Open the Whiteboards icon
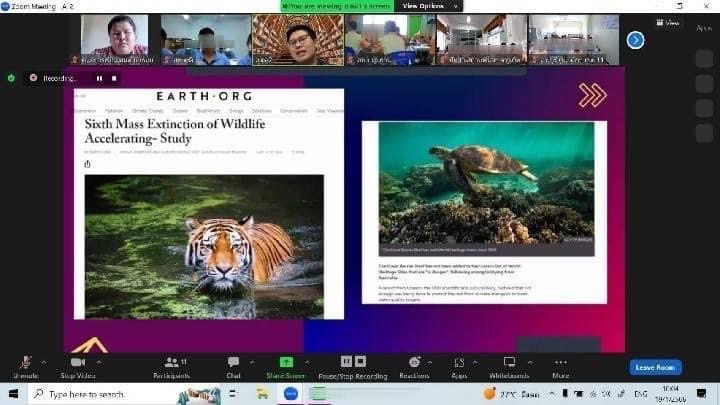Screen dimensions: 720x405 click(x=509, y=364)
